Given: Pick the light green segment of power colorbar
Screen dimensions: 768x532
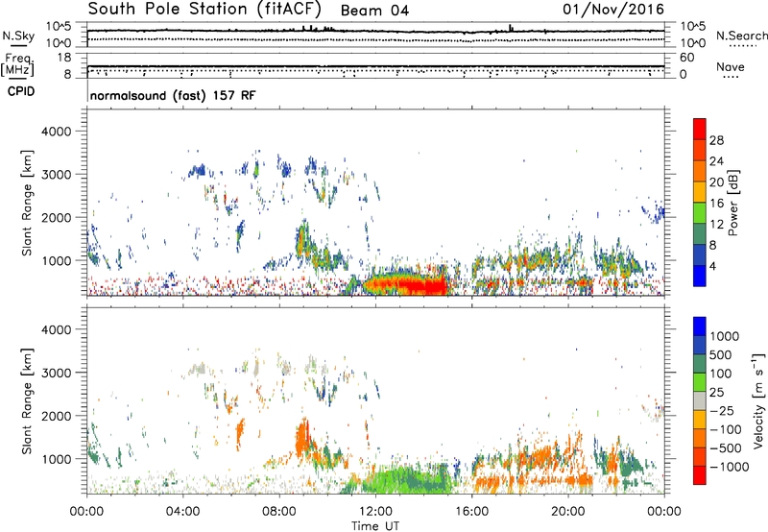Looking at the screenshot, I should [x=700, y=213].
